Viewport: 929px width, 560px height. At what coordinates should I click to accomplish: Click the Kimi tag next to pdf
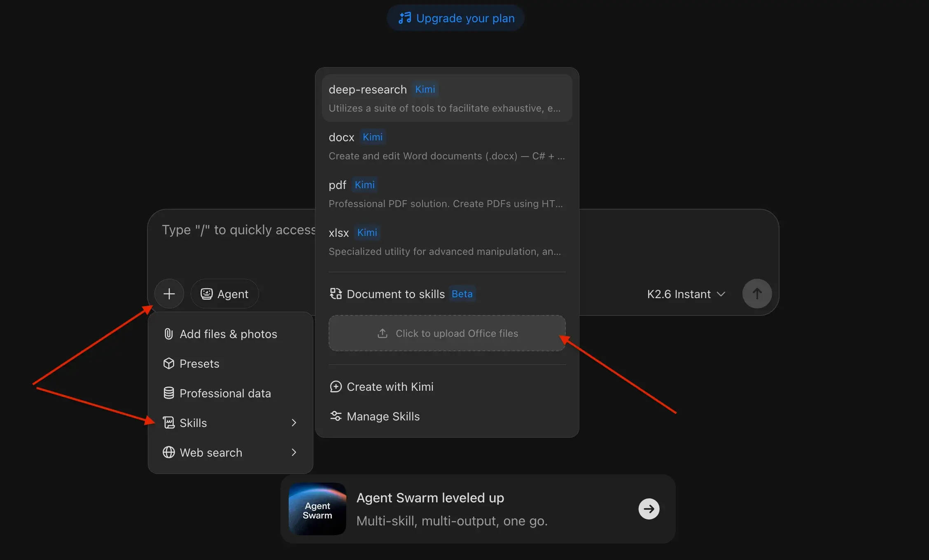(x=365, y=185)
